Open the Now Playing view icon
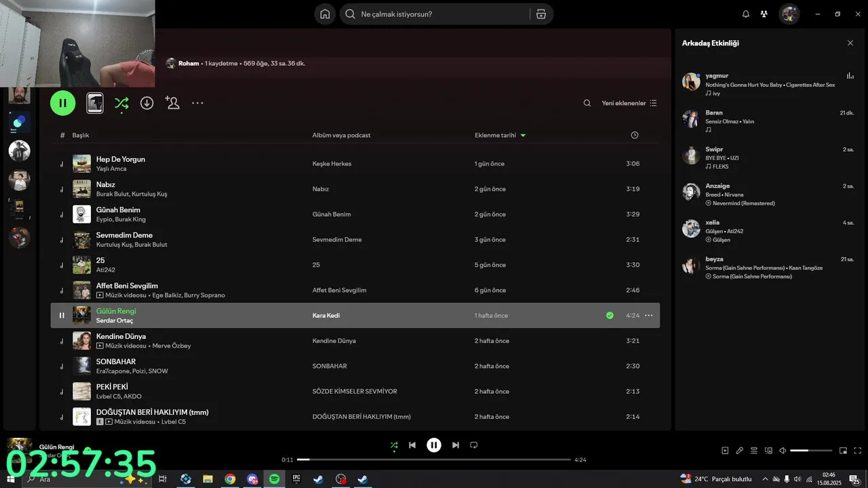This screenshot has width=868, height=488. click(x=725, y=450)
